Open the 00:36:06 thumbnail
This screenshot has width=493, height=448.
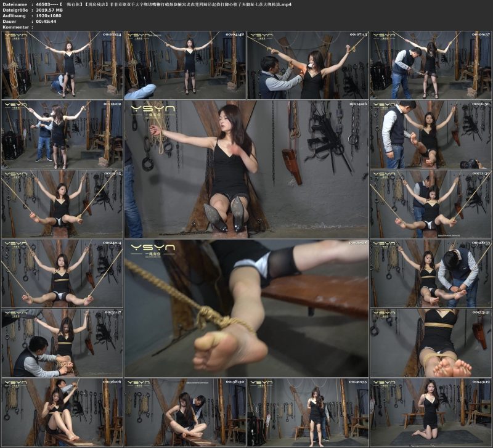(x=62, y=412)
